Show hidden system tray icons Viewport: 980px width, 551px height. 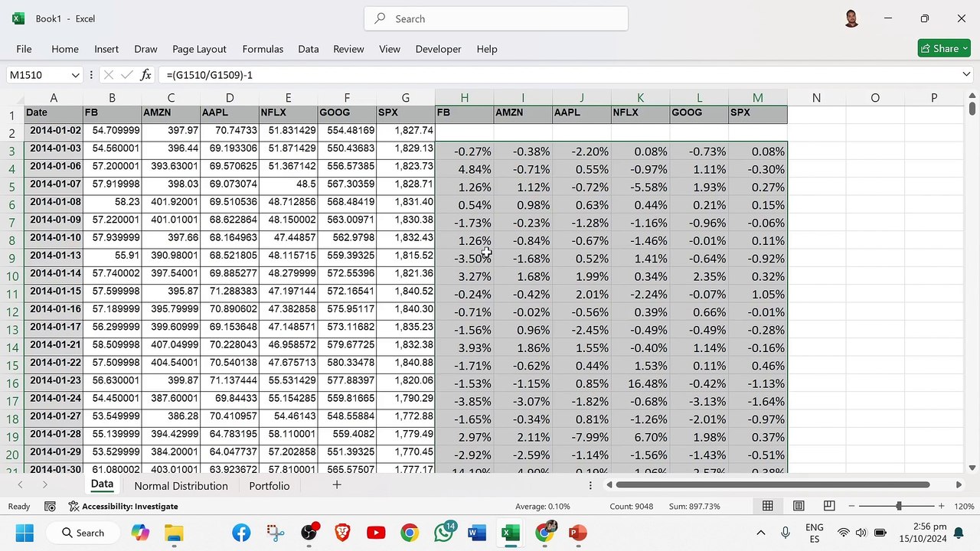pos(760,533)
